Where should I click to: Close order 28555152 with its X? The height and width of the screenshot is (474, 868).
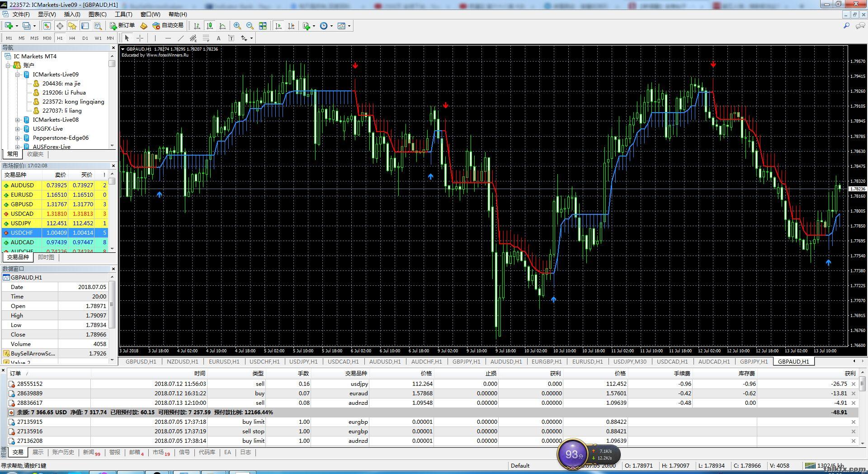click(854, 384)
